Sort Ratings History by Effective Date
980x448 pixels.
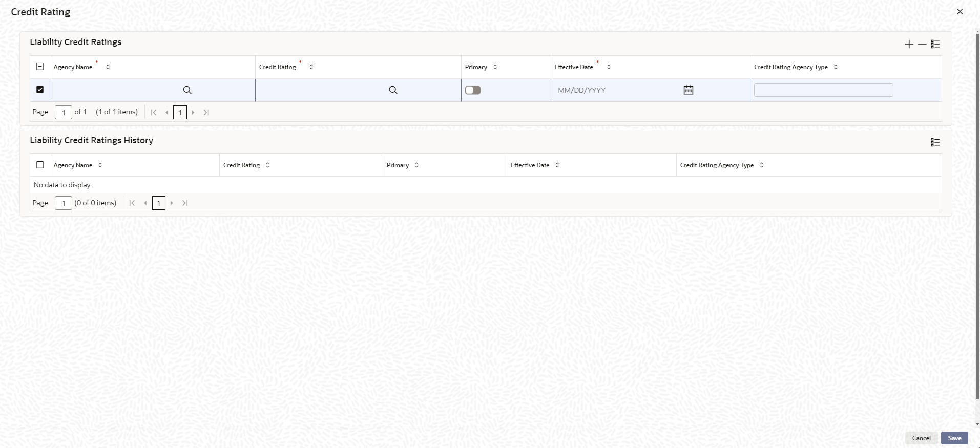tap(557, 165)
